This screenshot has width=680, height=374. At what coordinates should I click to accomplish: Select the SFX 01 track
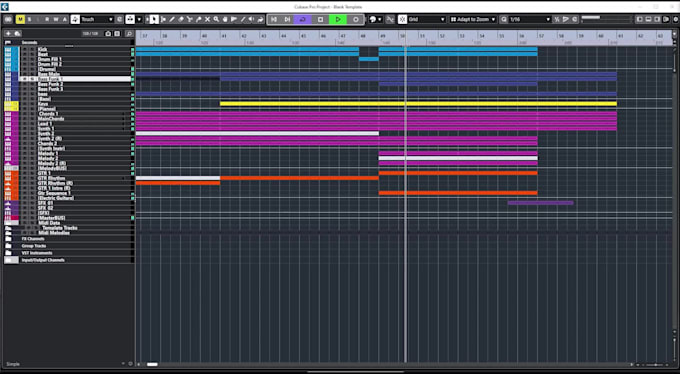(x=45, y=203)
